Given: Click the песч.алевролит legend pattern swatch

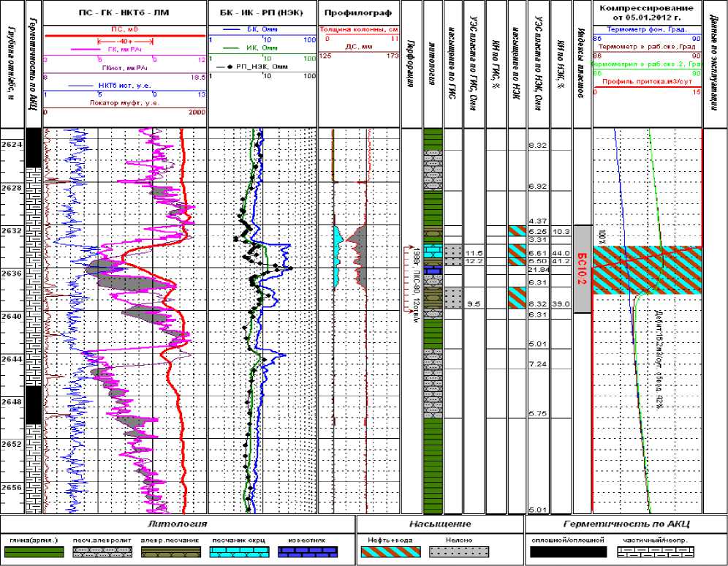Looking at the screenshot, I should pos(102,552).
